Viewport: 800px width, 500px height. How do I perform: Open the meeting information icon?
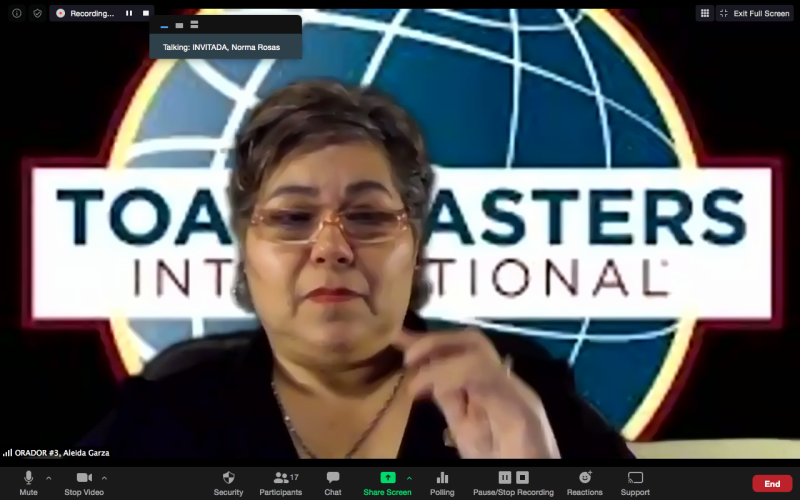[17, 13]
